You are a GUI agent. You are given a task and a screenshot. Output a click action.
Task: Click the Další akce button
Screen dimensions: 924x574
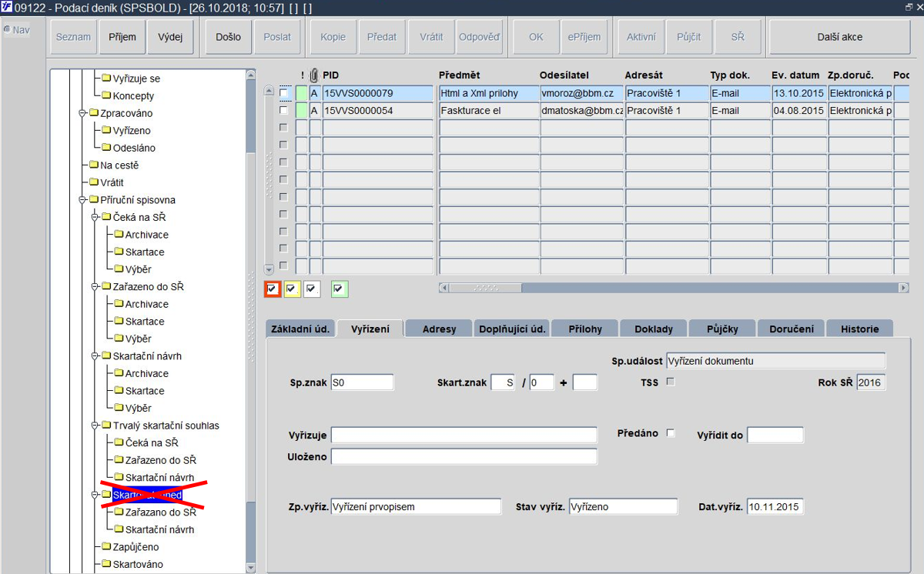tap(839, 37)
